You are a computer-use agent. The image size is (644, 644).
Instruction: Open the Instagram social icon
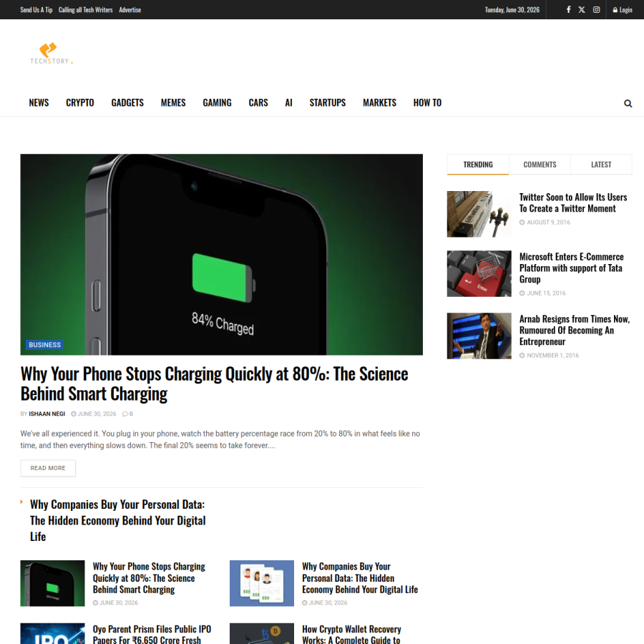tap(596, 9)
